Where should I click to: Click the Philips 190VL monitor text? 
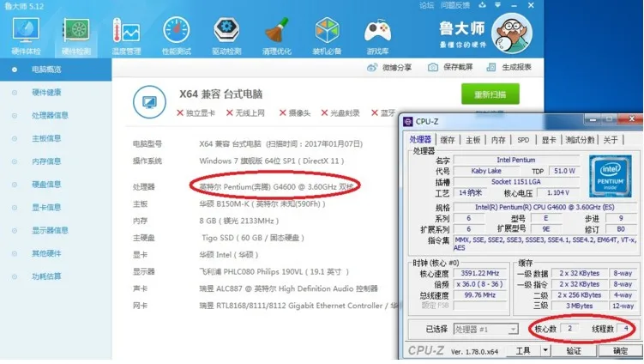pyautogui.click(x=274, y=272)
